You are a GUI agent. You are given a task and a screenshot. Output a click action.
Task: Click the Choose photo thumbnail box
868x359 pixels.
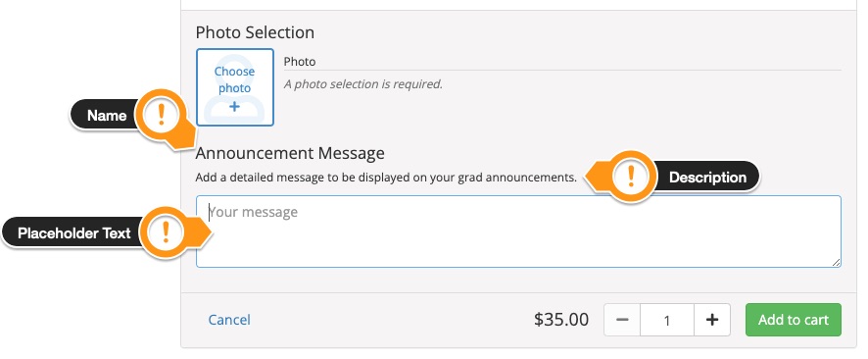point(235,87)
